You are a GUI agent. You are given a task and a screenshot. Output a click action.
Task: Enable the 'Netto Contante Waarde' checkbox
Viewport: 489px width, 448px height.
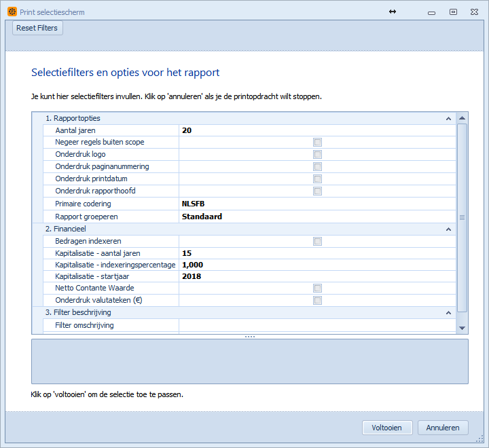pos(317,288)
